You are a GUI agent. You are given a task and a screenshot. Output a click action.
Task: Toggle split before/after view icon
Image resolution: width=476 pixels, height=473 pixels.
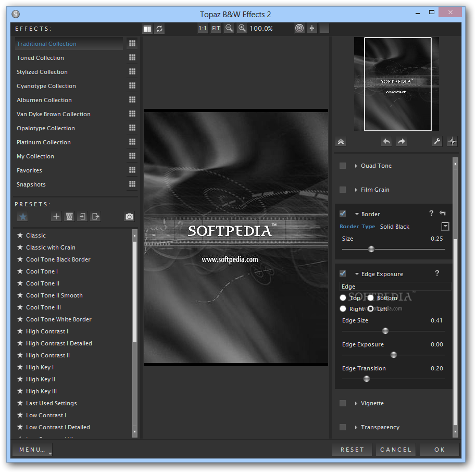pyautogui.click(x=147, y=29)
